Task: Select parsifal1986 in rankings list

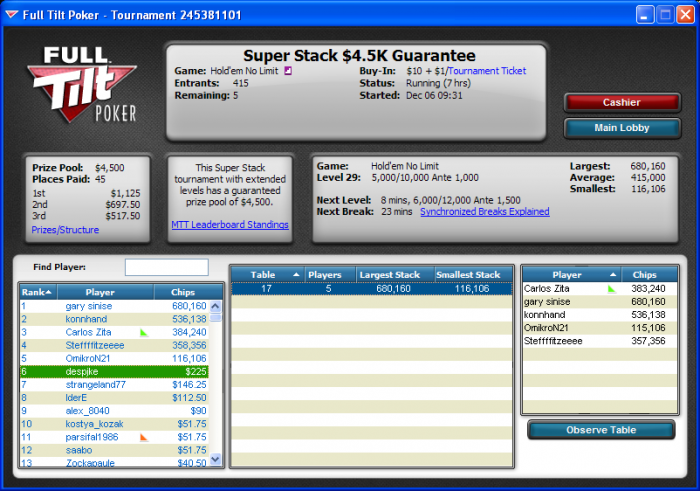Action: (114, 437)
